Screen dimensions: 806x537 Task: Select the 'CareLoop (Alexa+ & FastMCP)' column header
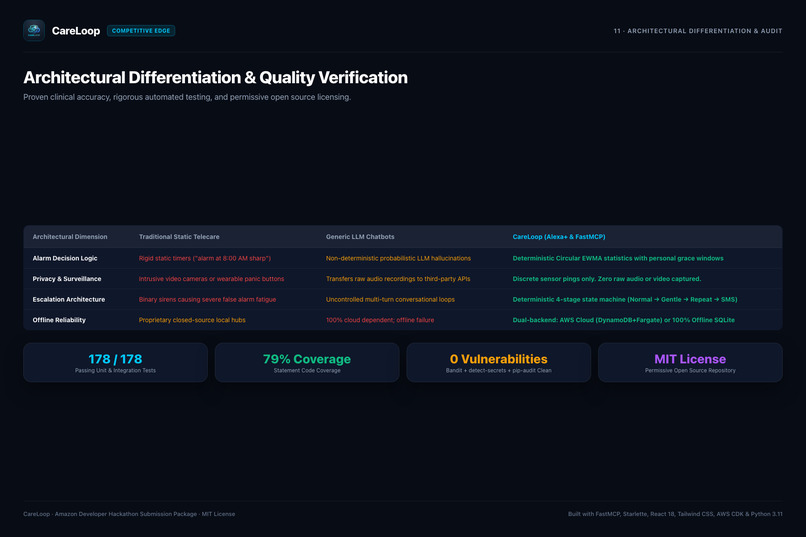click(x=559, y=237)
